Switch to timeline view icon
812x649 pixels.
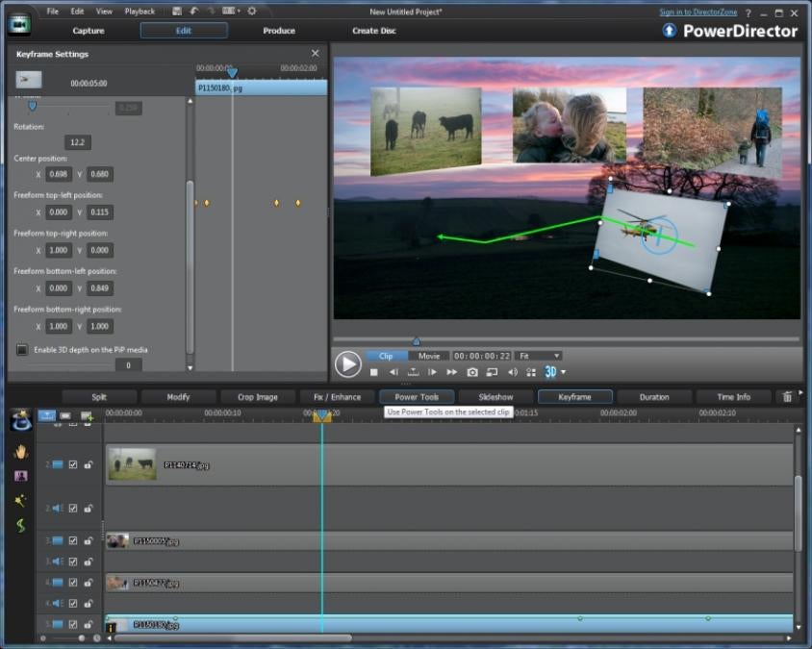coord(46,415)
